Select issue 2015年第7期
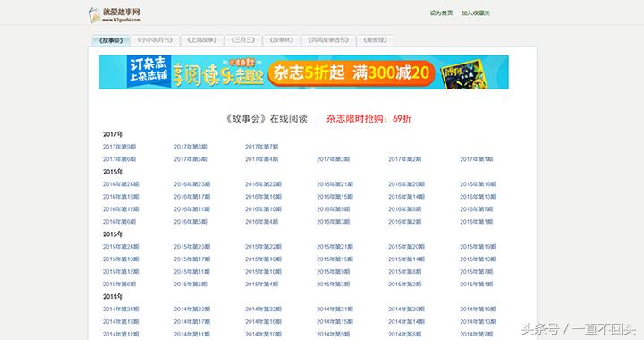The height and width of the screenshot is (340, 644). point(477,272)
